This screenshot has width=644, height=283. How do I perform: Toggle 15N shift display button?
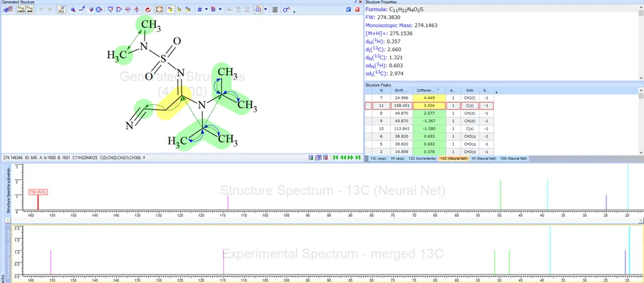pos(188,9)
